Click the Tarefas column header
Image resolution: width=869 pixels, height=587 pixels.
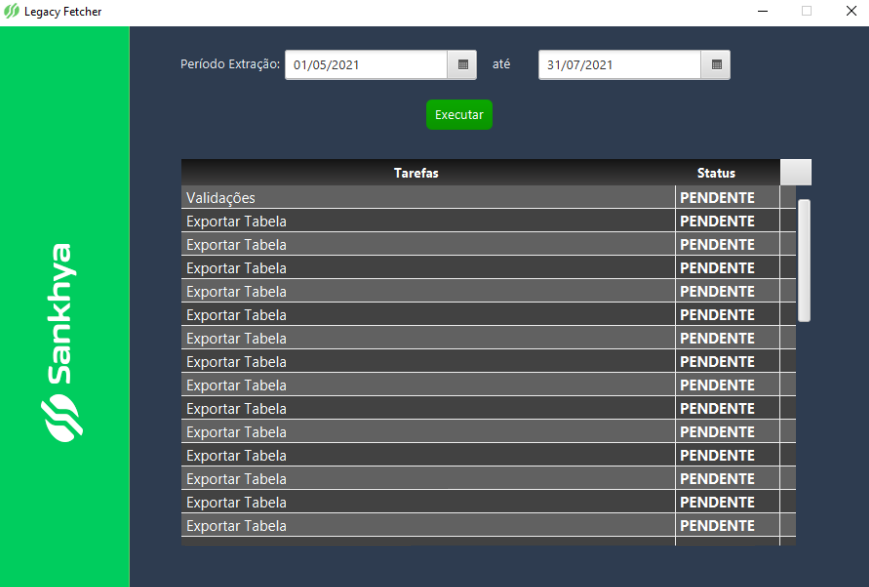416,173
